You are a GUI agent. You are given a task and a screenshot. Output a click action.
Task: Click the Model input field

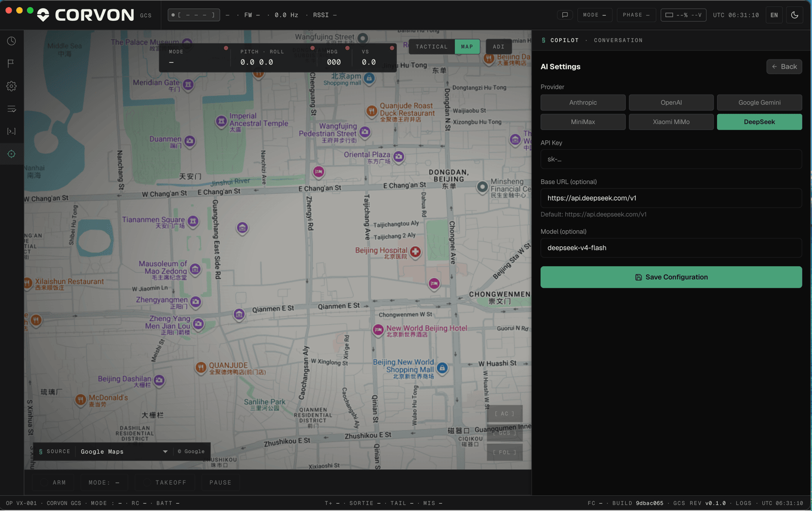(x=671, y=248)
